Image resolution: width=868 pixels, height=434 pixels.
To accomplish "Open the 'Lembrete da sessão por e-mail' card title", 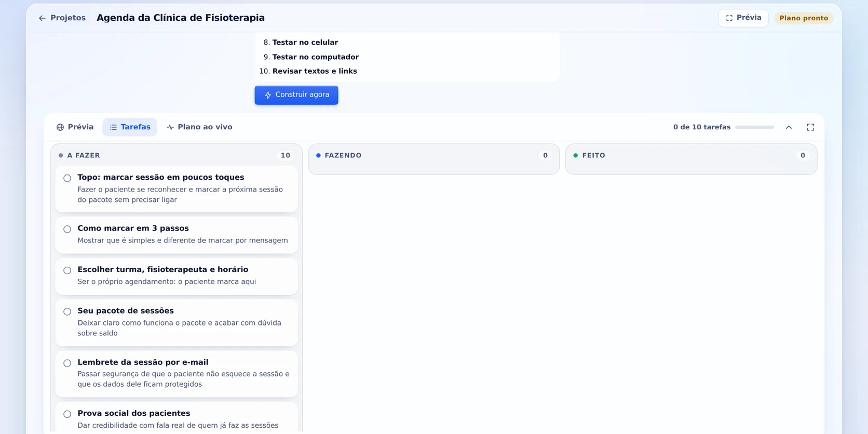I will [143, 362].
